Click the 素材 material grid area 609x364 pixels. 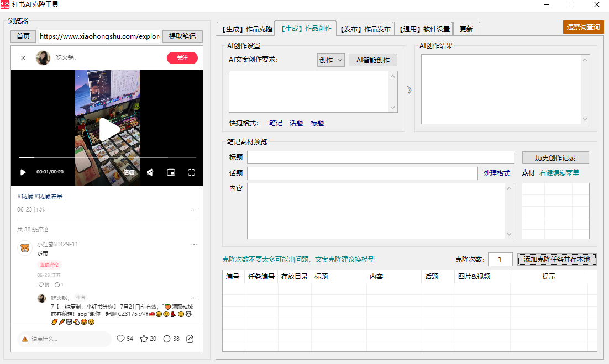click(555, 210)
